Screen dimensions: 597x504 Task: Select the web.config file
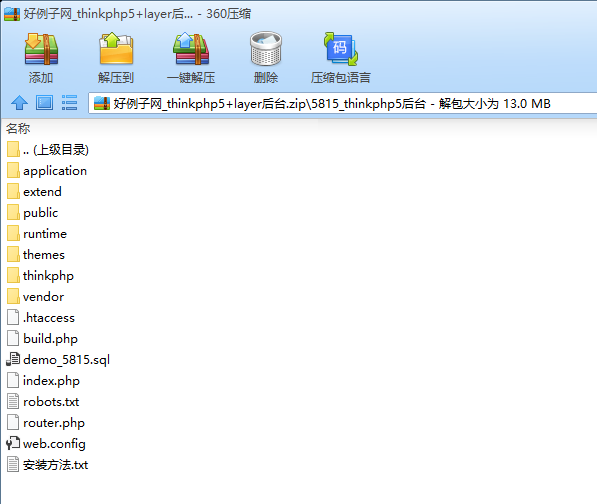pos(46,444)
